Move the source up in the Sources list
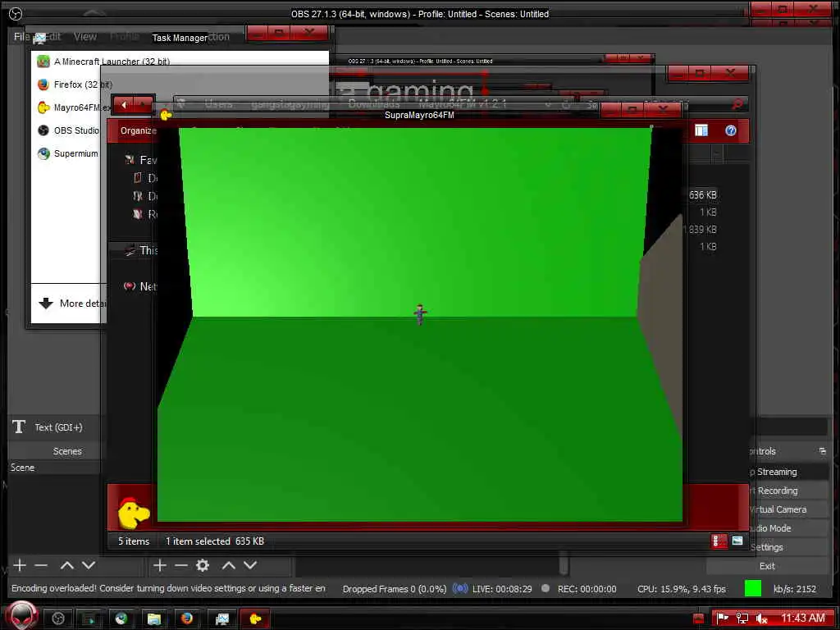 coord(229,565)
